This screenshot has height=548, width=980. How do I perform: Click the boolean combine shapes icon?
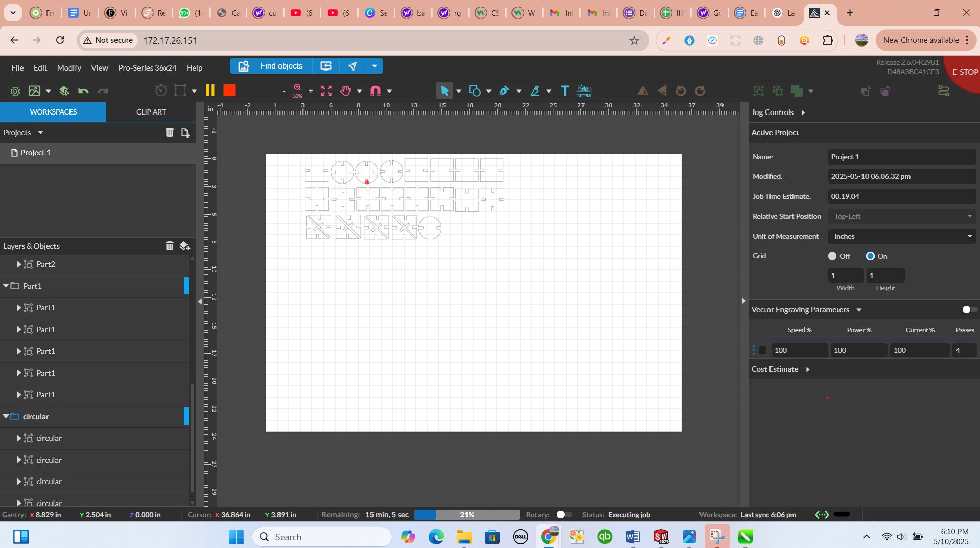[797, 91]
